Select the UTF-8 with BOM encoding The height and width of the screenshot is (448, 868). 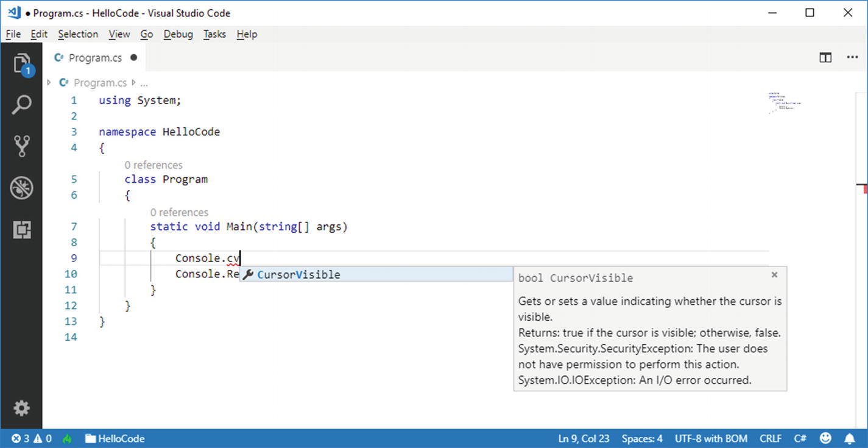pyautogui.click(x=711, y=438)
